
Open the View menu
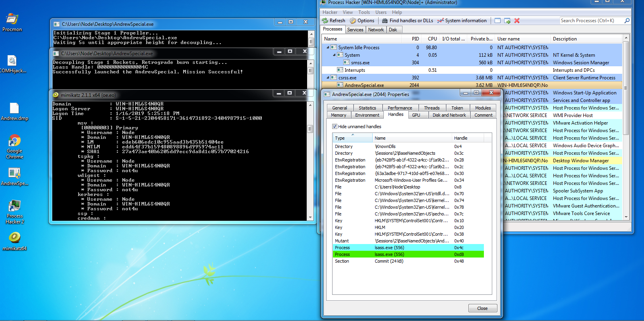point(348,12)
